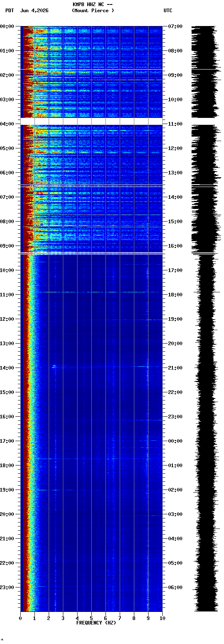Click the PDT axis '09:00' label
The height and width of the screenshot is (644, 224).
click(x=7, y=246)
